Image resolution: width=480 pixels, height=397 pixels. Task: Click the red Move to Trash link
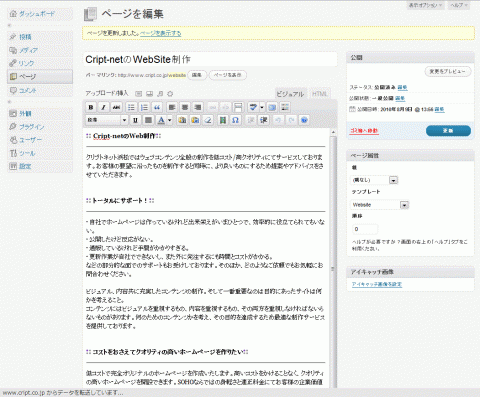point(364,131)
